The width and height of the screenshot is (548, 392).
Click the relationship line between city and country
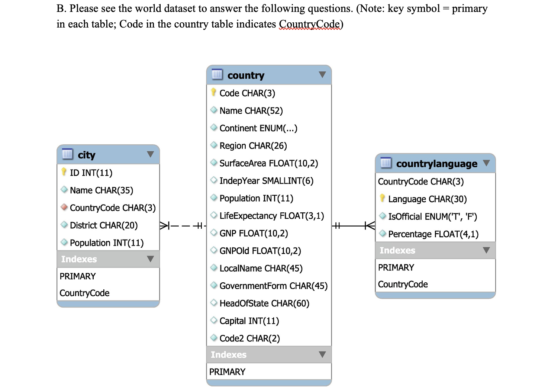pyautogui.click(x=182, y=225)
